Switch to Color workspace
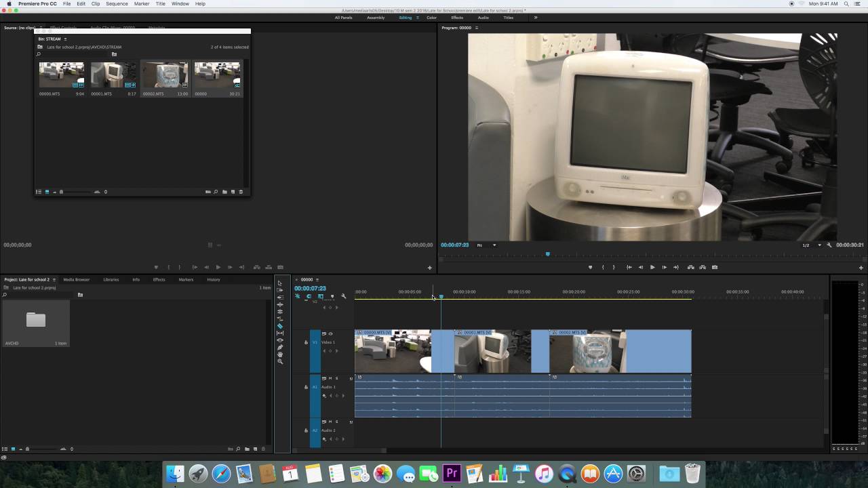The height and width of the screenshot is (488, 868). (x=432, y=18)
